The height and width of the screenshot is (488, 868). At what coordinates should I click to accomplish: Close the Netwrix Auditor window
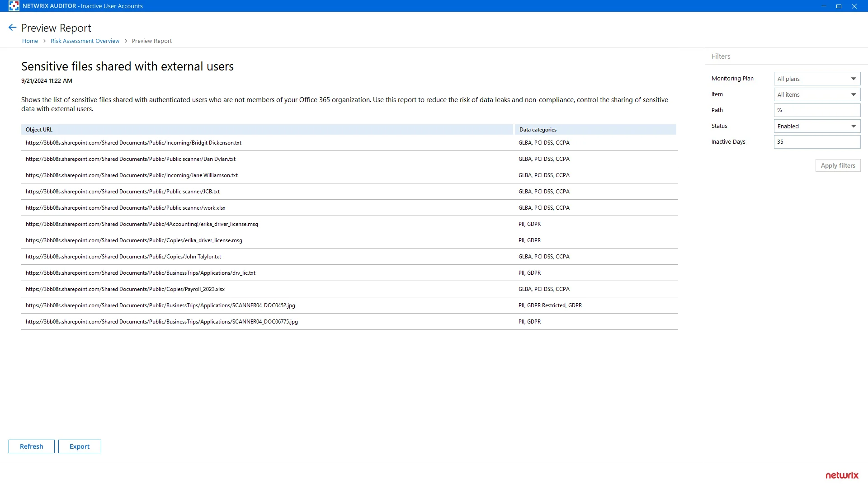(854, 6)
